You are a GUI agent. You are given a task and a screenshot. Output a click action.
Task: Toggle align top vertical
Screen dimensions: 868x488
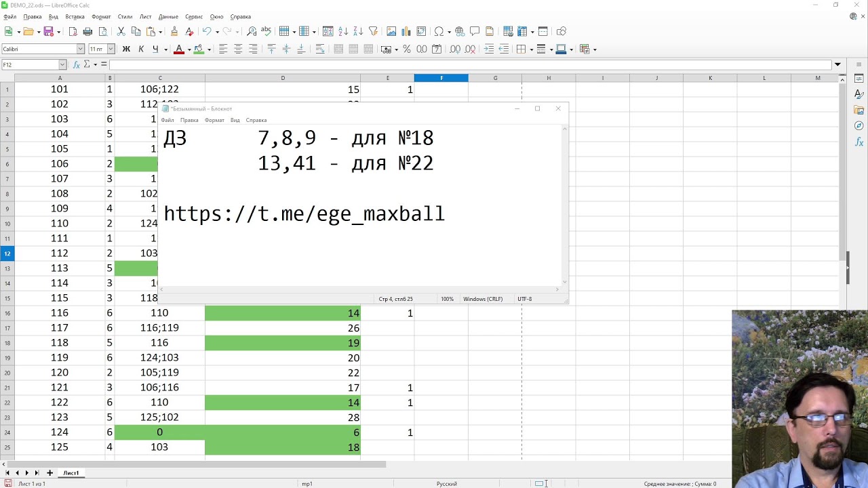[271, 49]
